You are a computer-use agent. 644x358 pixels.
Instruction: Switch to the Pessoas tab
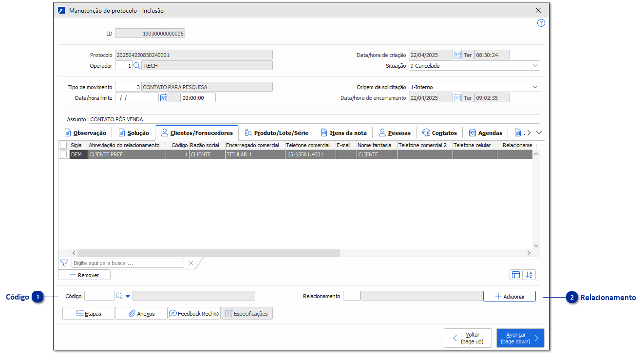point(395,132)
